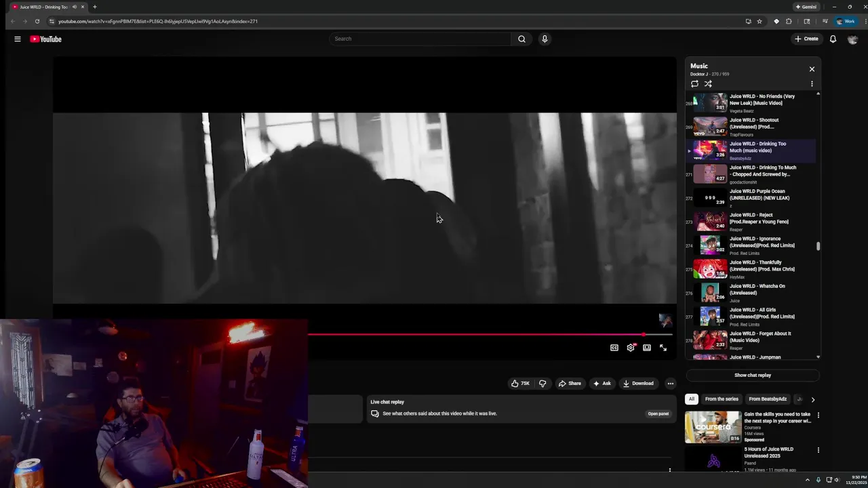Open options for Coursera sponsored video

coord(818,415)
